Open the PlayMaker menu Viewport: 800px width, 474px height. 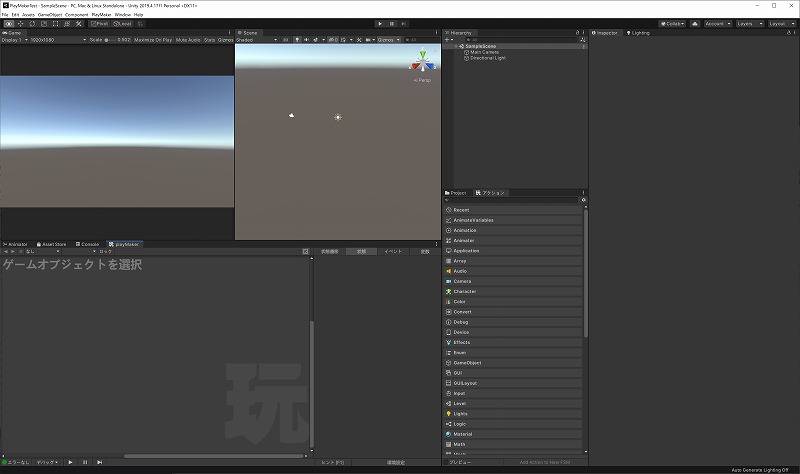101,15
